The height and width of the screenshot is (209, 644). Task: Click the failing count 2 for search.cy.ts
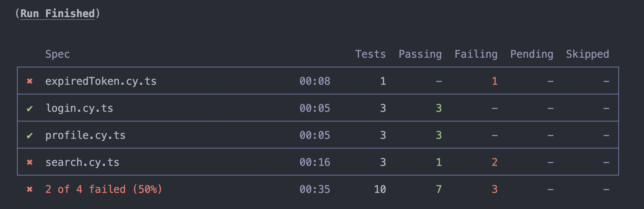point(494,162)
